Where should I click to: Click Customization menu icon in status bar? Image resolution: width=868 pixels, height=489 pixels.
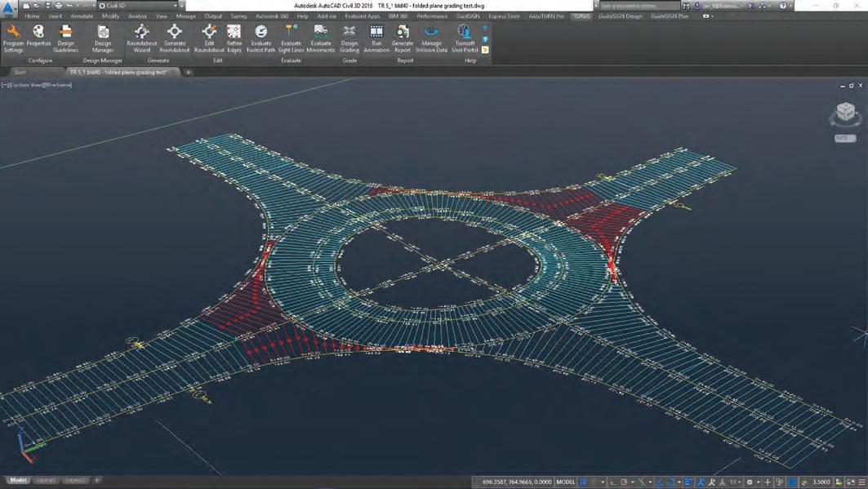(861, 482)
